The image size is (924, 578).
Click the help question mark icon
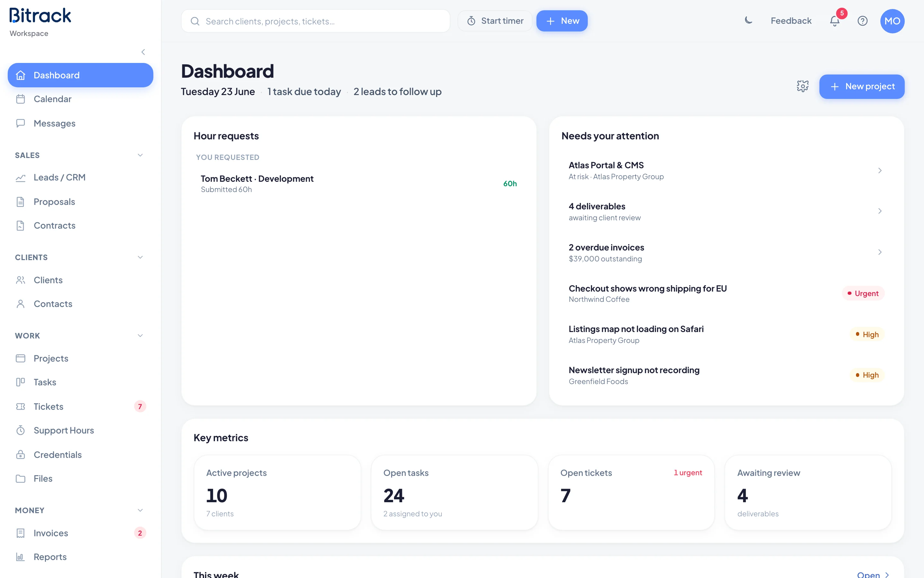tap(862, 21)
